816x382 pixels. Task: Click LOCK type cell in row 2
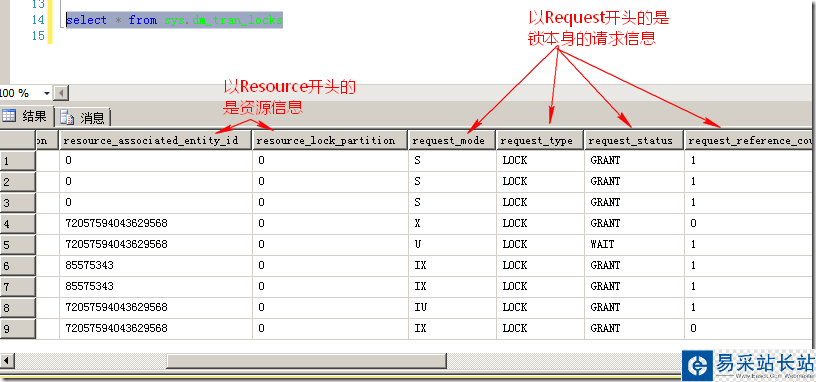coord(540,181)
